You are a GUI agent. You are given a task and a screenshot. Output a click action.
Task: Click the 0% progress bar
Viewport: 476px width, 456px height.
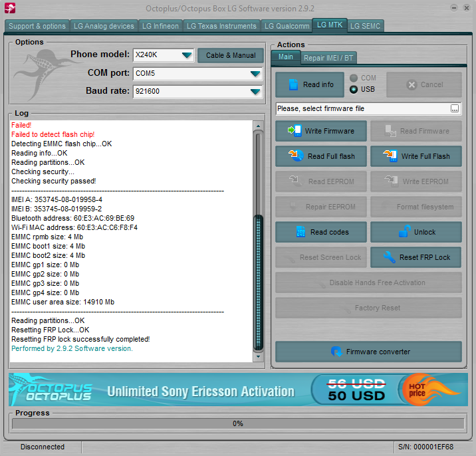238,423
